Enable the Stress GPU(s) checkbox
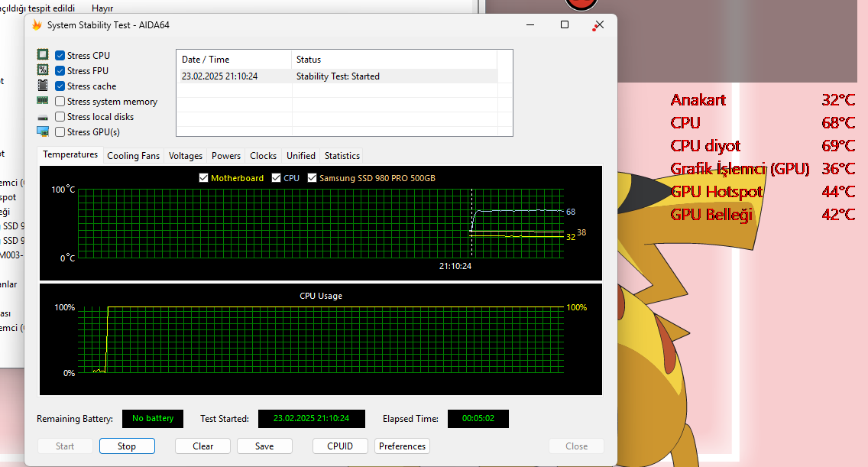The width and height of the screenshot is (868, 467). (60, 132)
